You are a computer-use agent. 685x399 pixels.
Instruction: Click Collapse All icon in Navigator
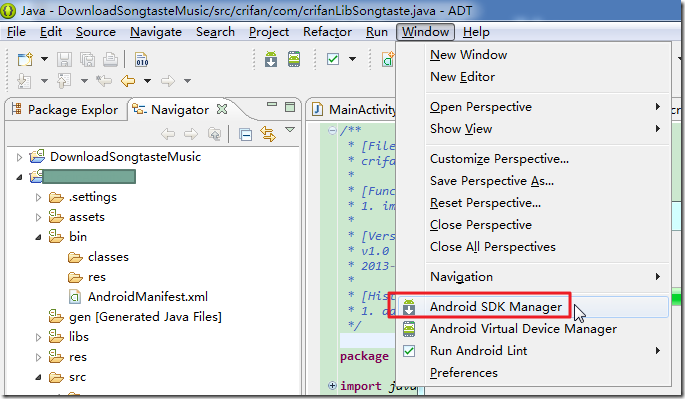[x=246, y=135]
